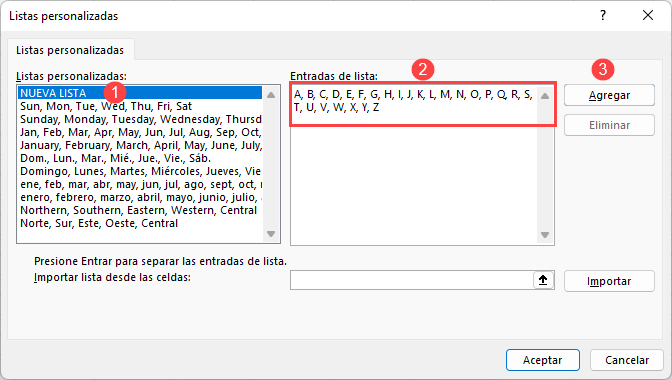The image size is (672, 380).
Task: Open the help question mark icon
Action: point(603,15)
